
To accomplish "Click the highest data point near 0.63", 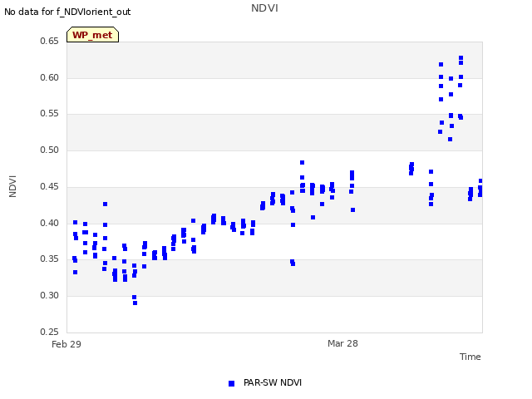I will point(461,58).
